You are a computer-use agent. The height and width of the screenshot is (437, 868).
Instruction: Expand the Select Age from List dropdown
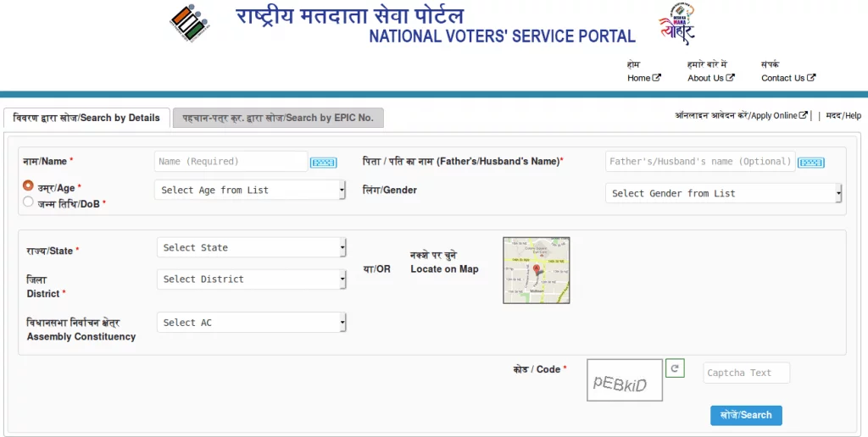point(251,191)
